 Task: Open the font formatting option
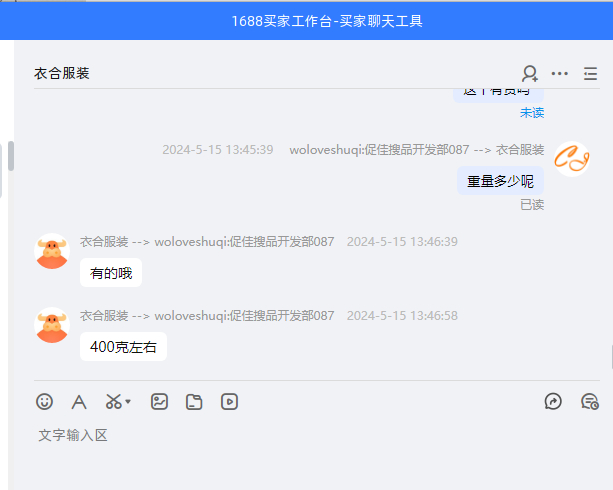click(79, 402)
